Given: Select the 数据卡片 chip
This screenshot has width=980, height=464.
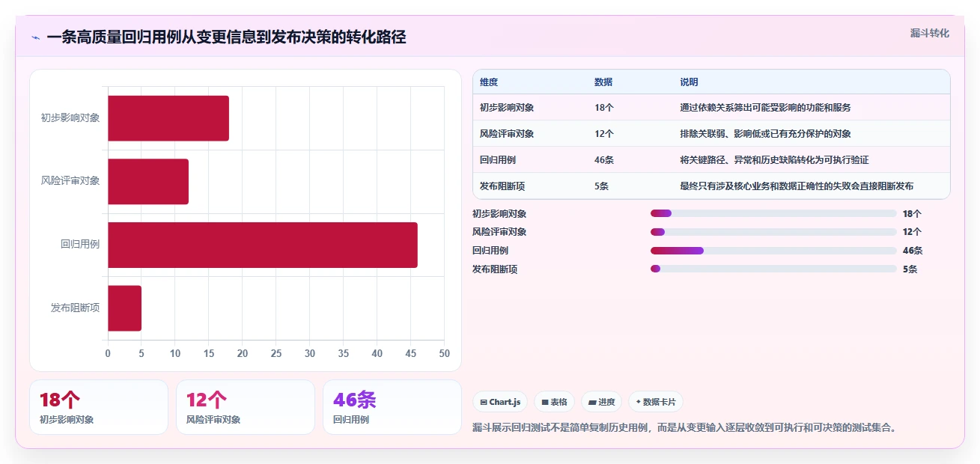Looking at the screenshot, I should click(655, 402).
